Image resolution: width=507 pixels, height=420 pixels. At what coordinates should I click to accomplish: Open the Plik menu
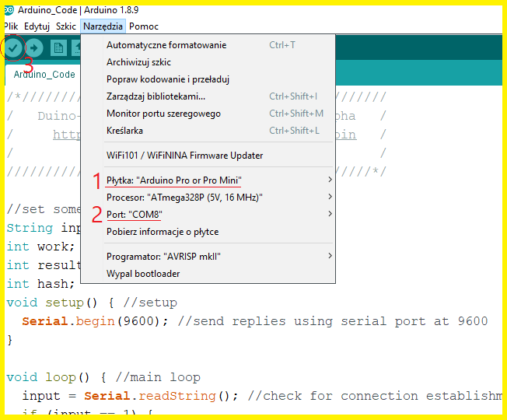tap(11, 26)
